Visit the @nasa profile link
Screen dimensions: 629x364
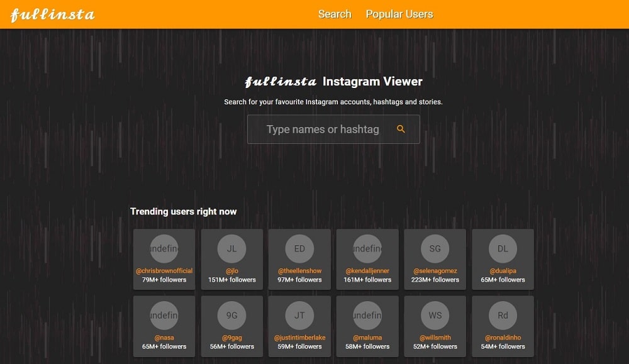(x=164, y=338)
